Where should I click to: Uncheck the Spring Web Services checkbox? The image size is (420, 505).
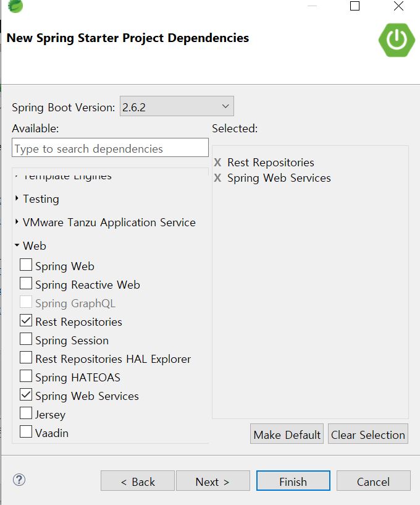point(26,395)
